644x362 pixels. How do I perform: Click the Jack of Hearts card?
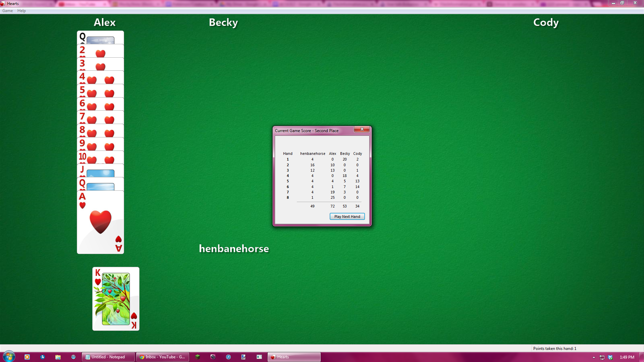point(100,171)
